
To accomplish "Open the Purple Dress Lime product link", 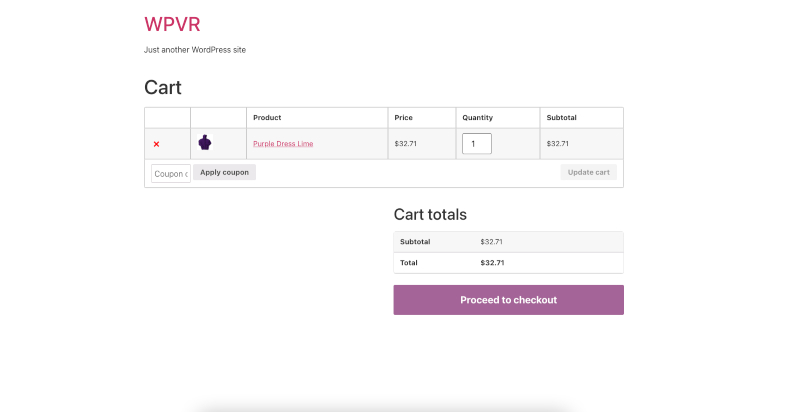I will (x=283, y=144).
